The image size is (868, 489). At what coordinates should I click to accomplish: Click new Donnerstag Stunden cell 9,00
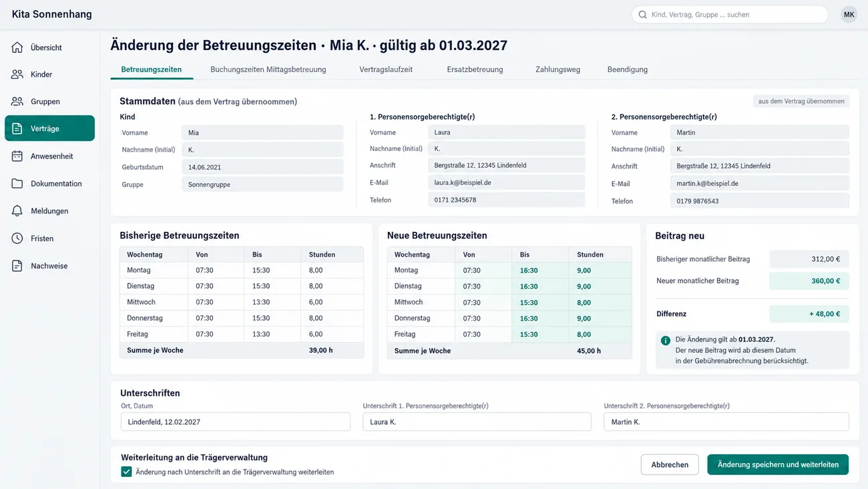(x=600, y=319)
